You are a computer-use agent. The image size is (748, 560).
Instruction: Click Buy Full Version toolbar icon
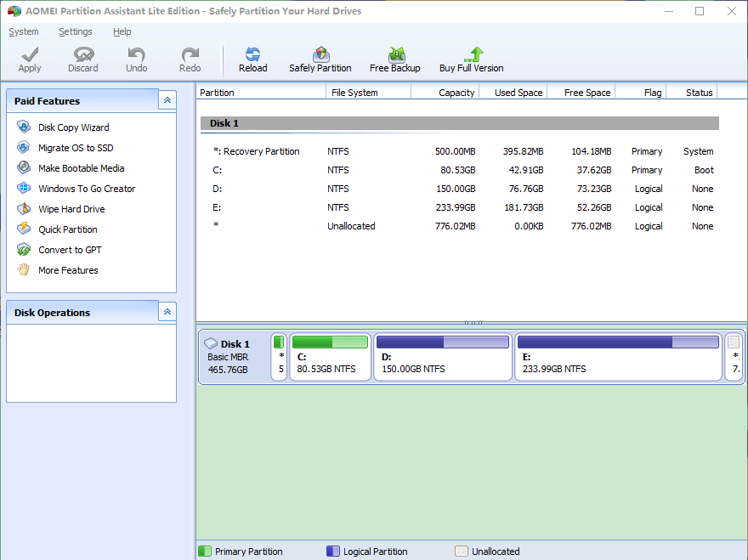(473, 54)
